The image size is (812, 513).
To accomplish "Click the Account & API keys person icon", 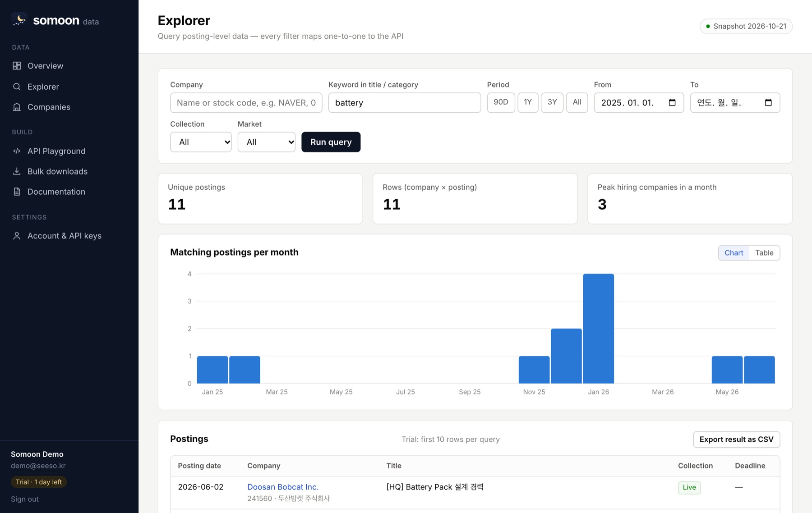I will [17, 236].
